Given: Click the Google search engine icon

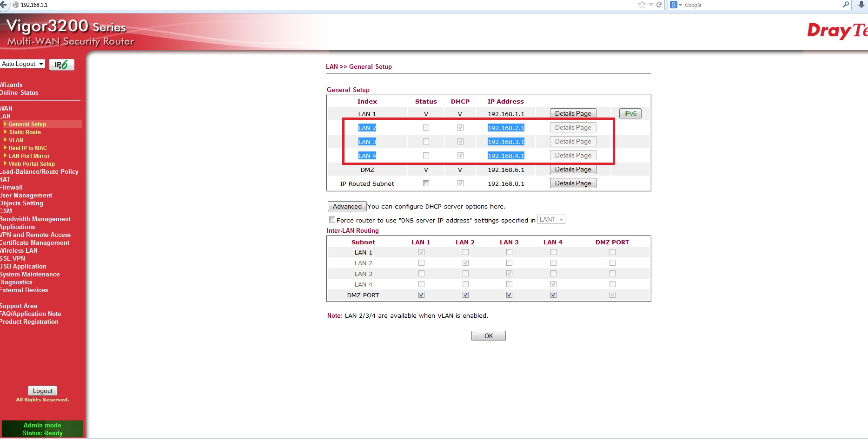Looking at the screenshot, I should 674,5.
